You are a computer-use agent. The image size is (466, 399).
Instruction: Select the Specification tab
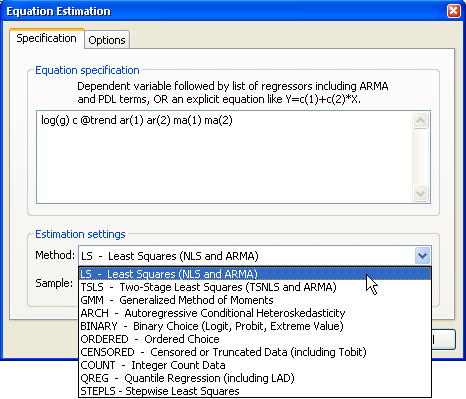coord(47,38)
